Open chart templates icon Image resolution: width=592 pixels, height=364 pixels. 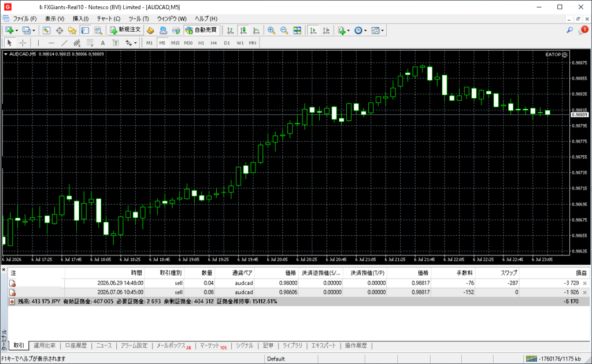[375, 31]
